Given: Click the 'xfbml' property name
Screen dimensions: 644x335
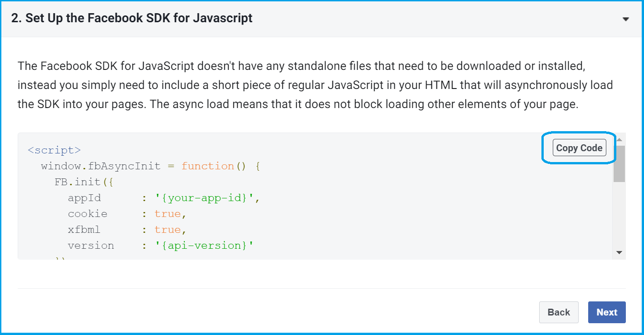Looking at the screenshot, I should coord(84,230).
